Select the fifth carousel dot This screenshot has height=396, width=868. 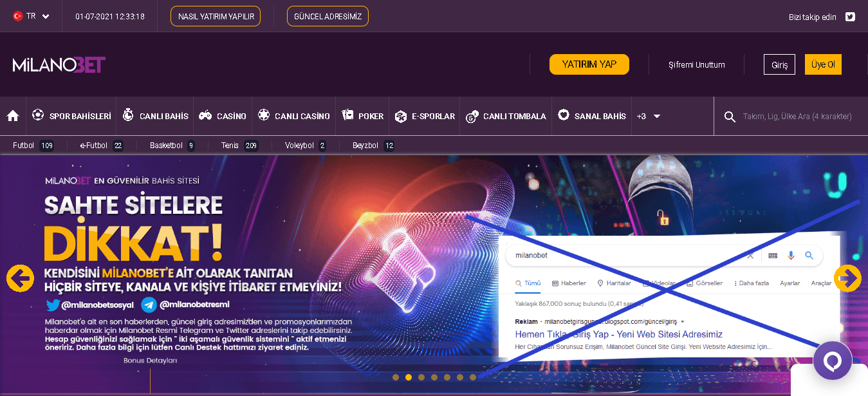pyautogui.click(x=447, y=377)
